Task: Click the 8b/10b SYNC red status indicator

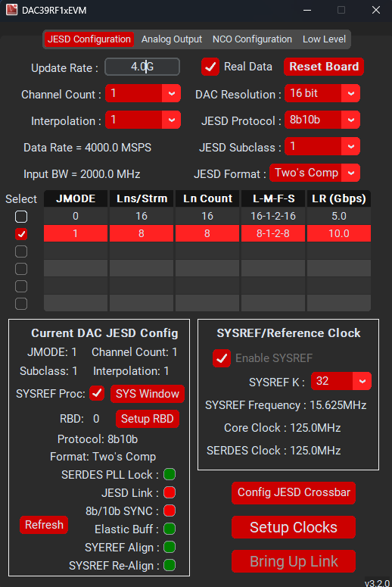Action: click(x=170, y=511)
